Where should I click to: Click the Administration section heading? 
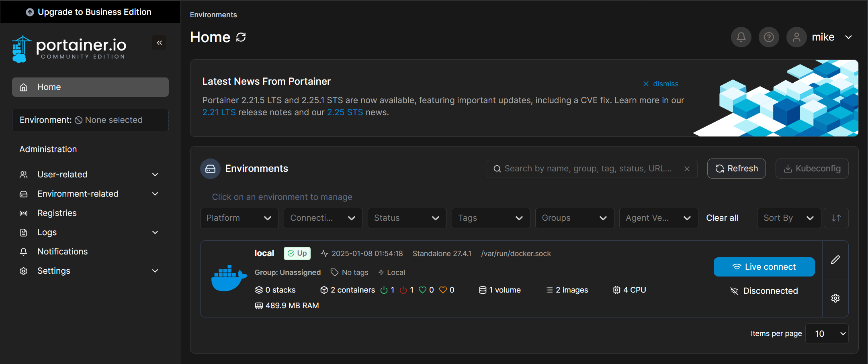coord(48,149)
